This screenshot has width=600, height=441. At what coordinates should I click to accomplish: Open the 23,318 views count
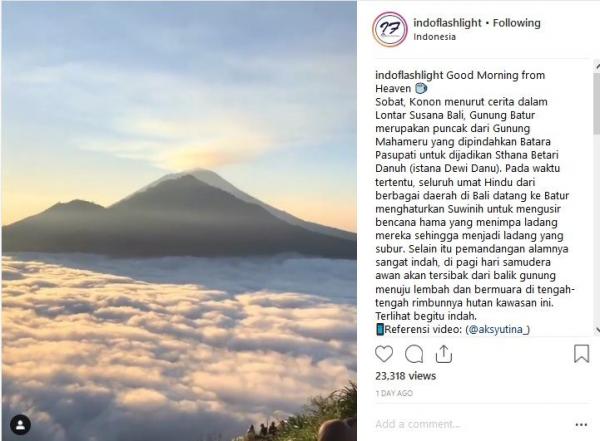coord(405,376)
